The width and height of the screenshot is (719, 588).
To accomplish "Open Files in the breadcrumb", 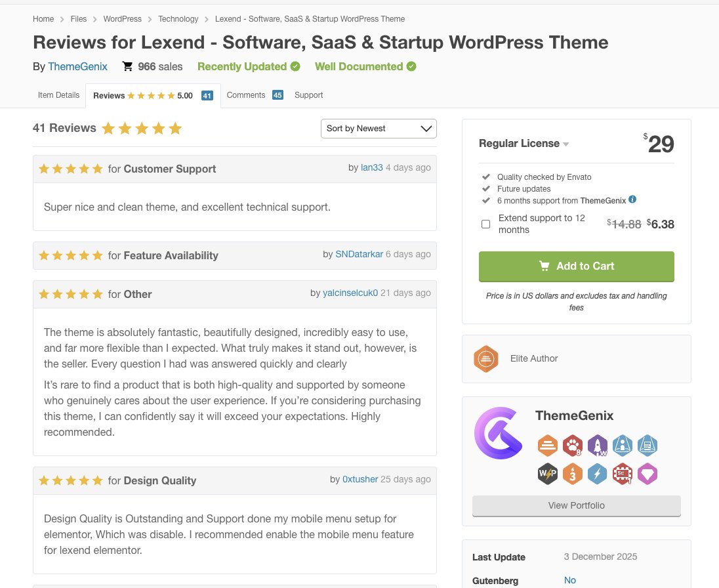I will point(79,19).
